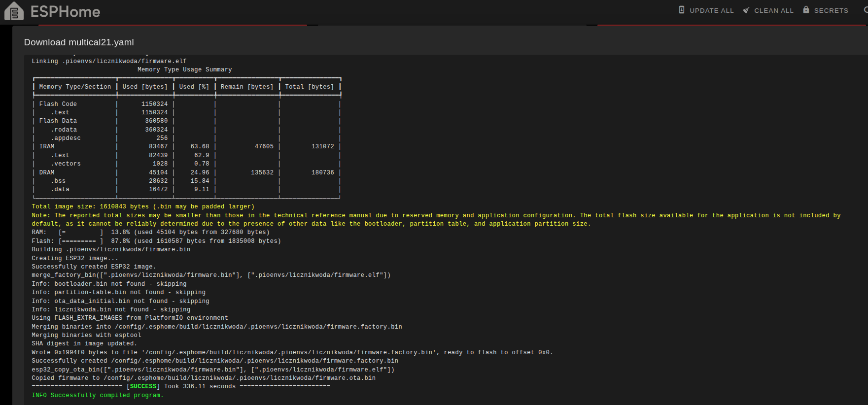
Task: Click the RAM usage progress bar
Action: pyautogui.click(x=81, y=232)
